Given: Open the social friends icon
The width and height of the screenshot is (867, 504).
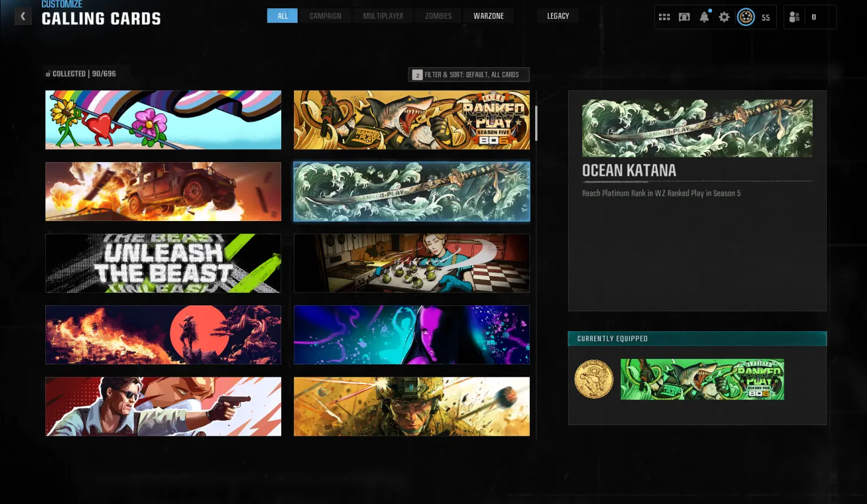Looking at the screenshot, I should [x=795, y=17].
